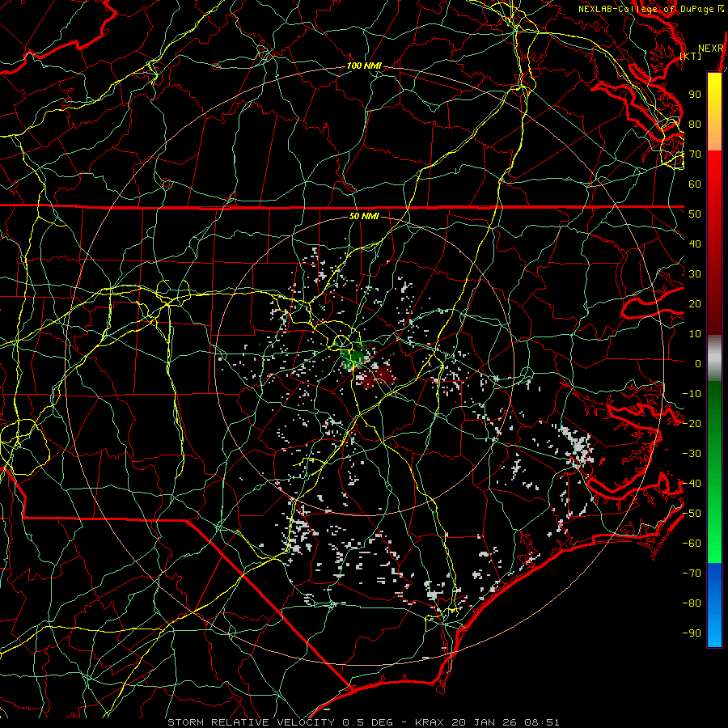This screenshot has height=728, width=728.
Task: Click the 90 value on color scale
Action: click(695, 95)
